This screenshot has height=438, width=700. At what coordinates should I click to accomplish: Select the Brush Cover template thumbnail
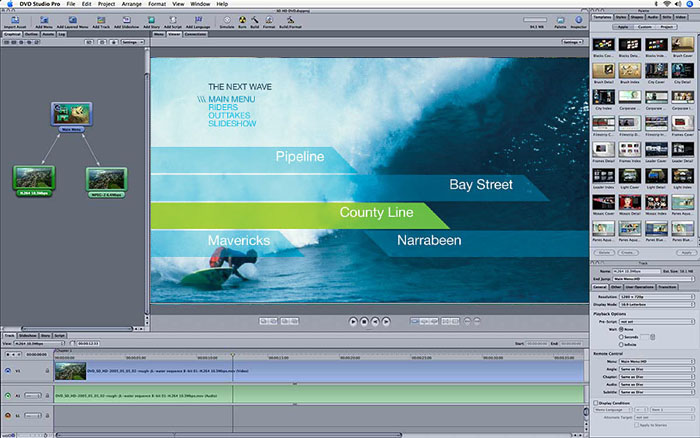point(682,44)
